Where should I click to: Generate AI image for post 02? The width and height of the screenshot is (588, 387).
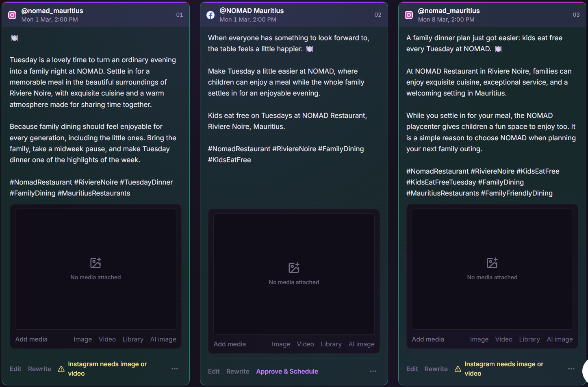362,344
